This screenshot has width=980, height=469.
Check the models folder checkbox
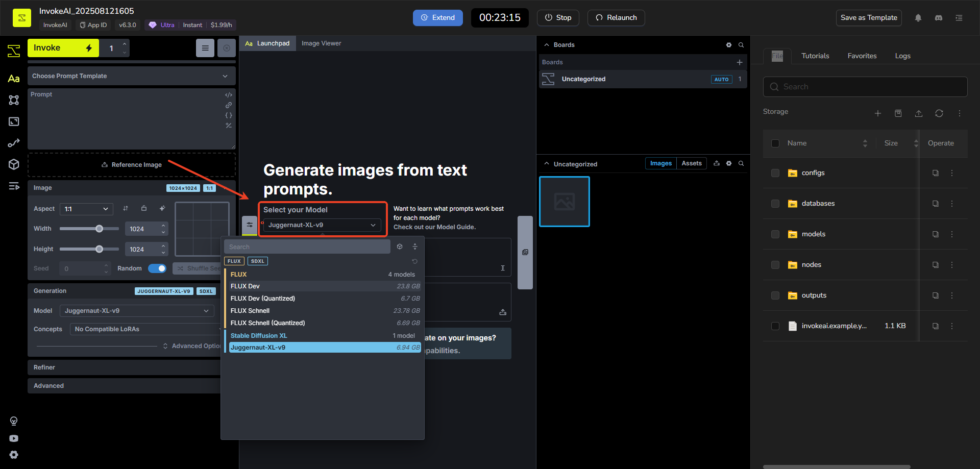[775, 234]
